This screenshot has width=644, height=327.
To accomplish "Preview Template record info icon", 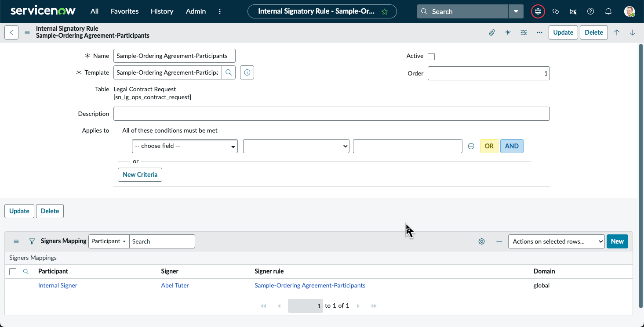I will coord(247,72).
